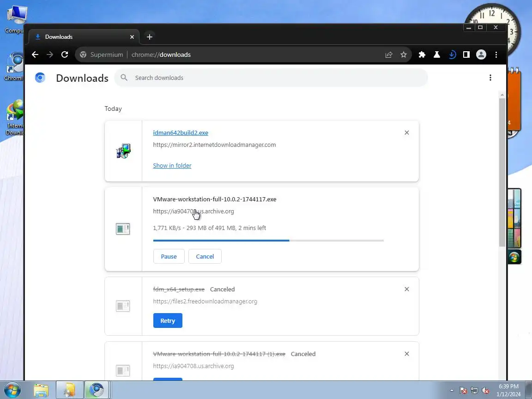532x399 pixels.
Task: Open Windows Explorer from the taskbar
Action: (42, 390)
